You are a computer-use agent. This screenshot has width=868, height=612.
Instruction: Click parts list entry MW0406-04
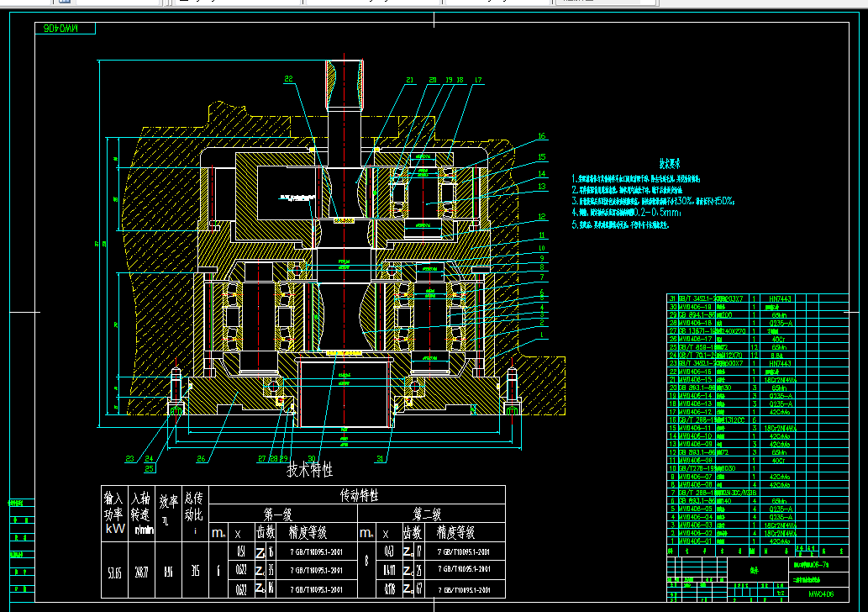[x=695, y=517]
